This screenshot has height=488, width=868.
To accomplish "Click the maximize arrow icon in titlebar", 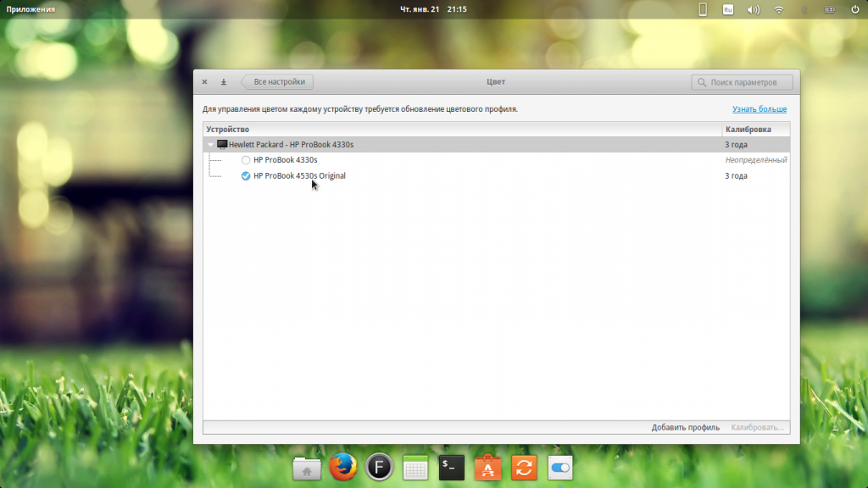I will point(224,82).
